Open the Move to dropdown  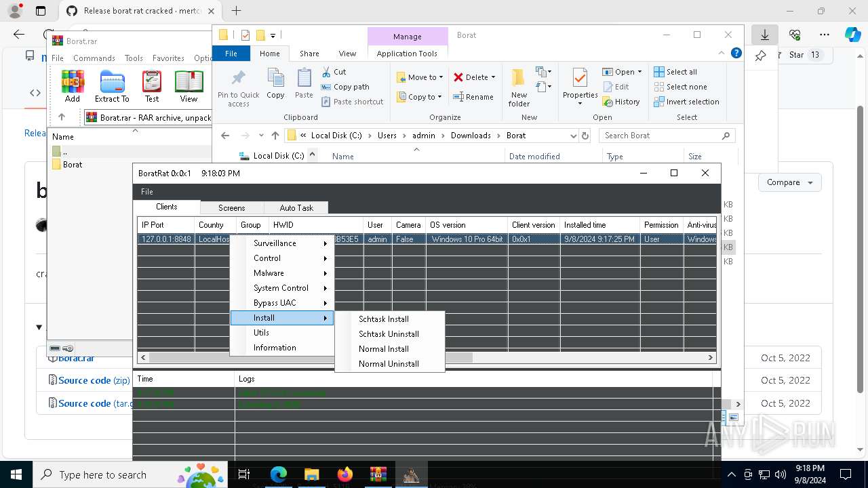click(420, 77)
